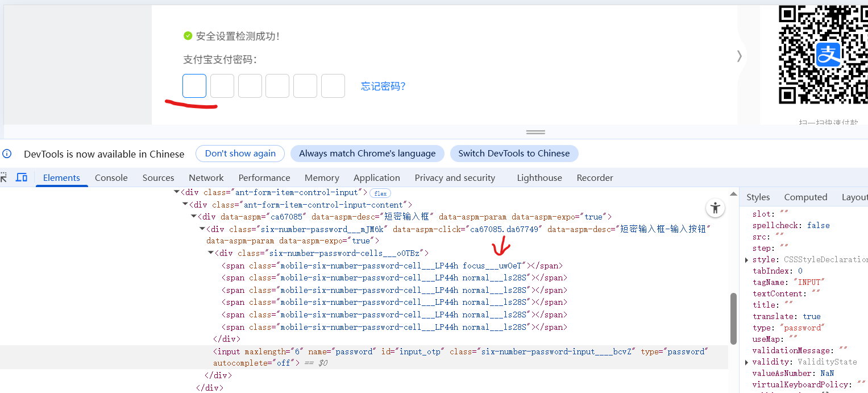Click the Alipay logo in the QR code
868x393 pixels.
pyautogui.click(x=828, y=55)
